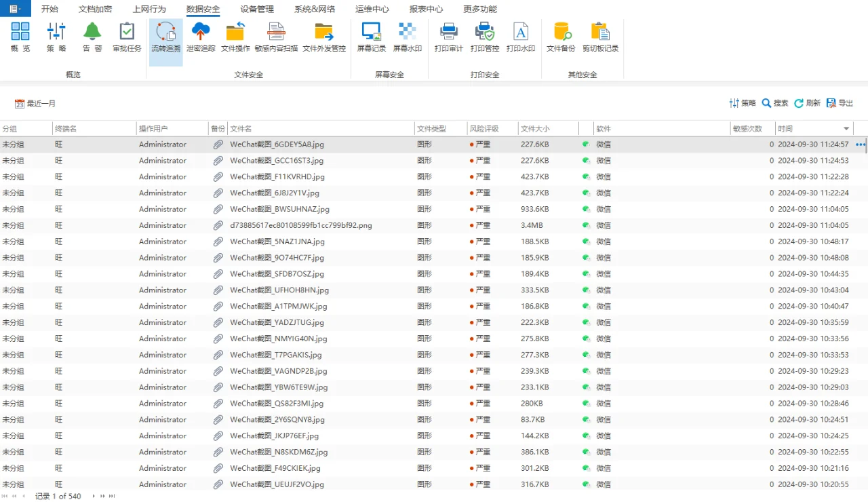The width and height of the screenshot is (868, 502).
Task: Click the 搜索 search button
Action: tap(775, 103)
